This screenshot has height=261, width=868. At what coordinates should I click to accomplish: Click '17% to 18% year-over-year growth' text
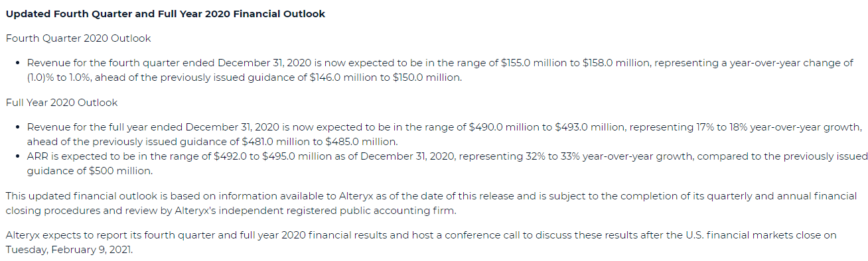[x=770, y=127]
